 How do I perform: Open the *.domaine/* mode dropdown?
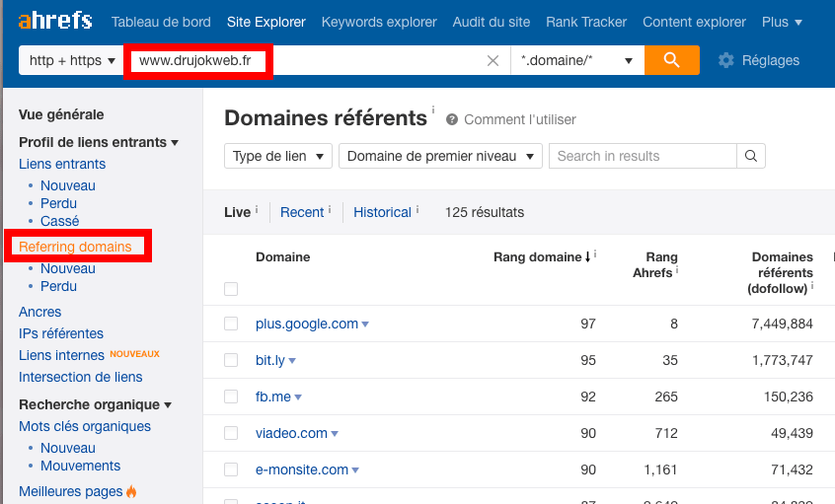[577, 60]
